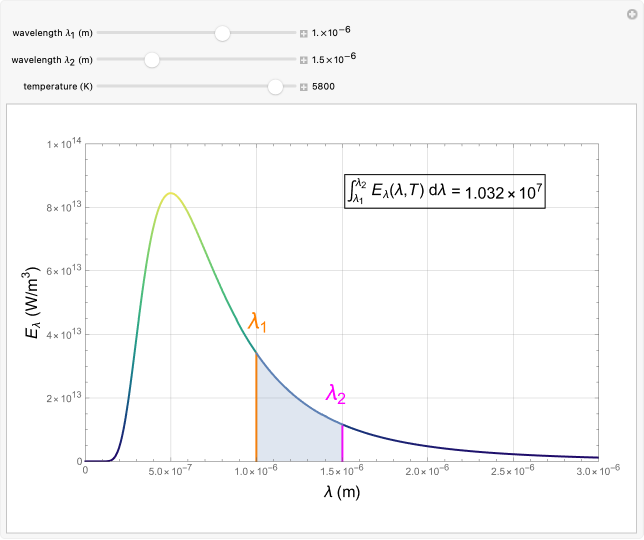The image size is (644, 540).
Task: Expand the wavelength λ2 plus controls
Action: (x=304, y=60)
